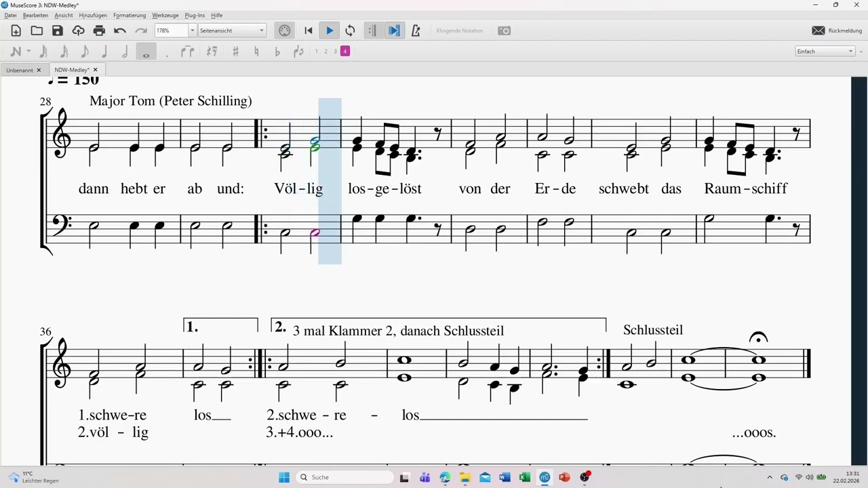Close the Unbenannt tab
The width and height of the screenshot is (868, 488).
pyautogui.click(x=39, y=70)
